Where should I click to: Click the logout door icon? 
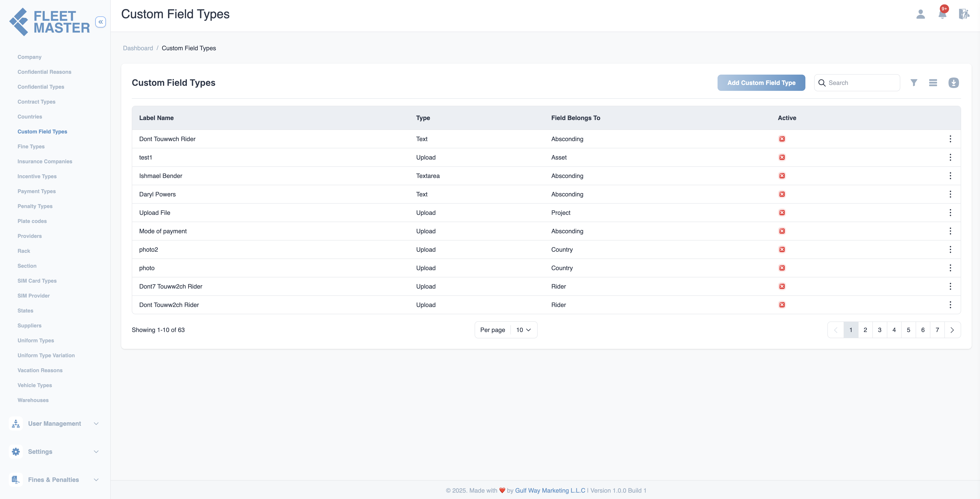[x=964, y=14]
